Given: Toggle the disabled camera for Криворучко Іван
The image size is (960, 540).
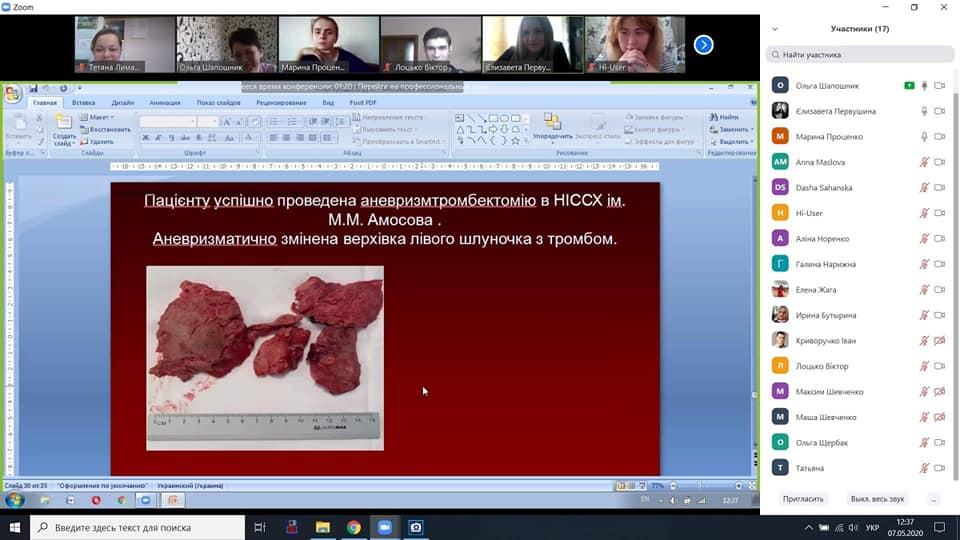Looking at the screenshot, I should [939, 341].
